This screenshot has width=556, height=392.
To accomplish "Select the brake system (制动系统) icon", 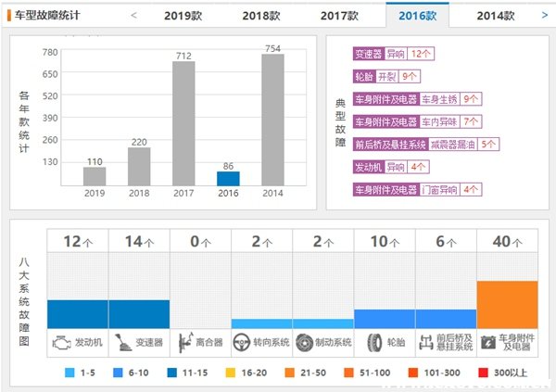I will click(x=304, y=342).
